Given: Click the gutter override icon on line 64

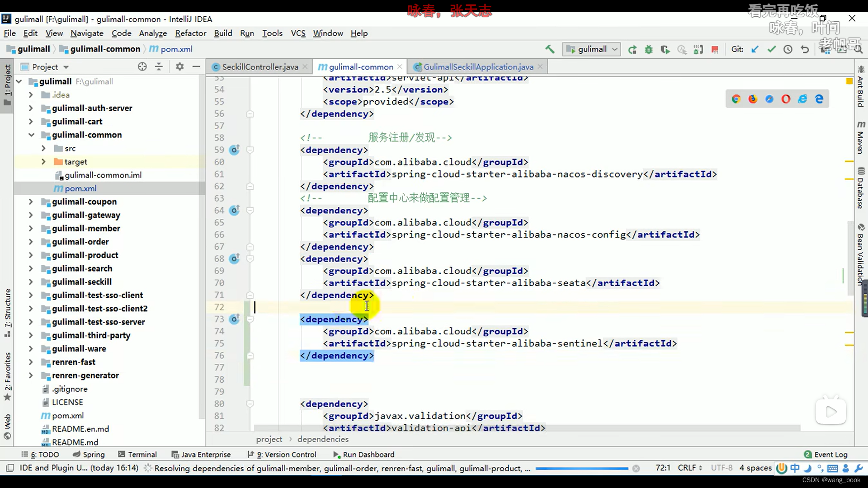Looking at the screenshot, I should tap(234, 210).
